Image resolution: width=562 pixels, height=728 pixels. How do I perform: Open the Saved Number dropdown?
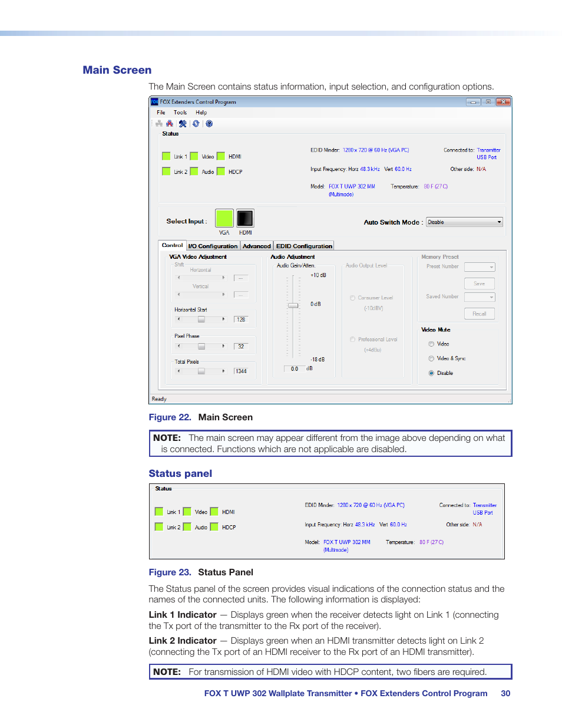click(480, 297)
